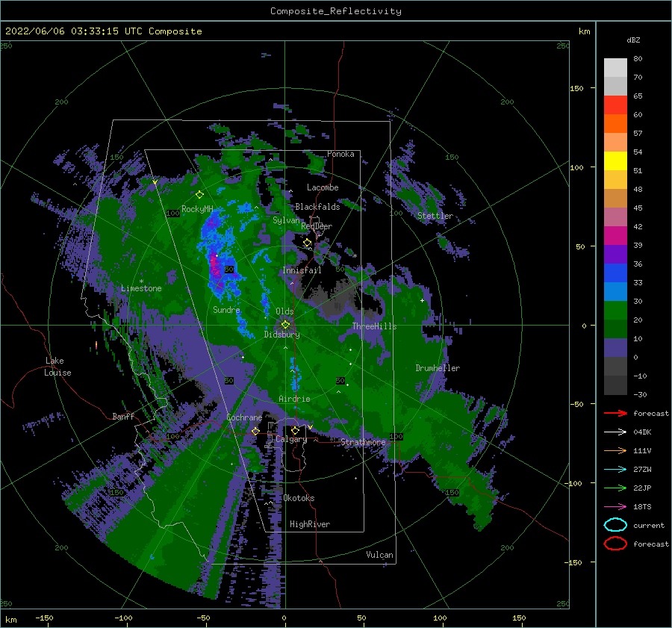The height and width of the screenshot is (628, 672).
Task: Click the Limestone label
Action: (141, 288)
